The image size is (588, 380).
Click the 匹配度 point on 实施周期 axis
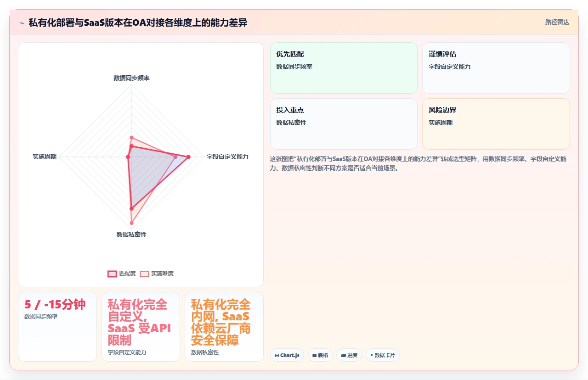[128, 157]
